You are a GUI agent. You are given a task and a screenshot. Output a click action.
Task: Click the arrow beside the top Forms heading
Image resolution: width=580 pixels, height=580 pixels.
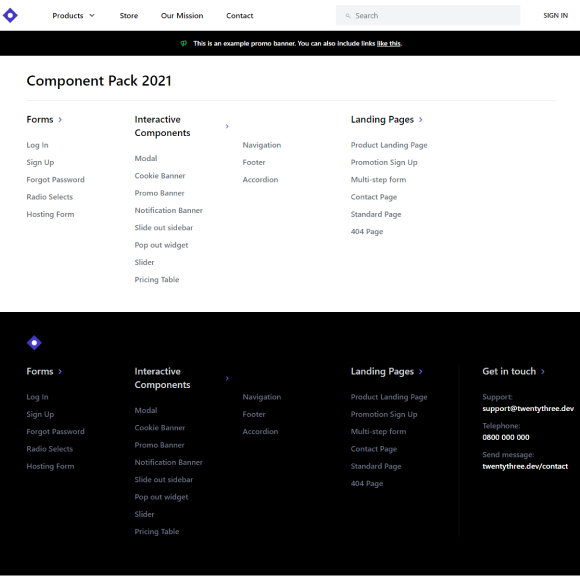point(60,119)
